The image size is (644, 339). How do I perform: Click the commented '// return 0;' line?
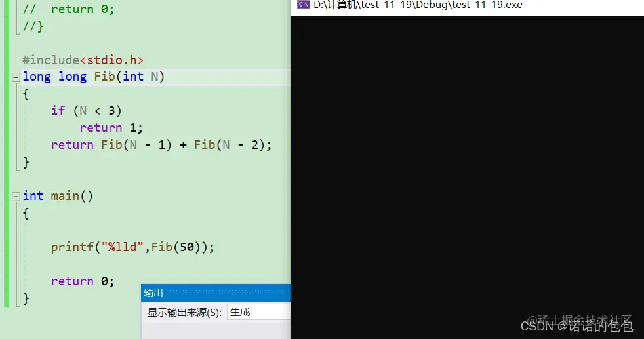coord(68,9)
